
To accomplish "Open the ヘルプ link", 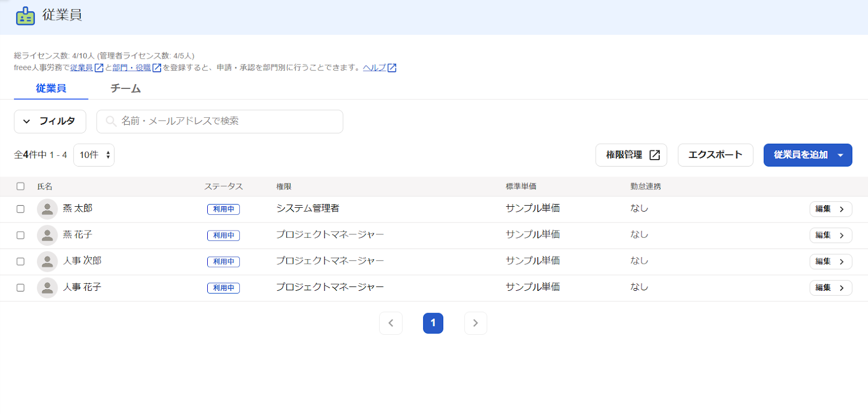I will (374, 68).
